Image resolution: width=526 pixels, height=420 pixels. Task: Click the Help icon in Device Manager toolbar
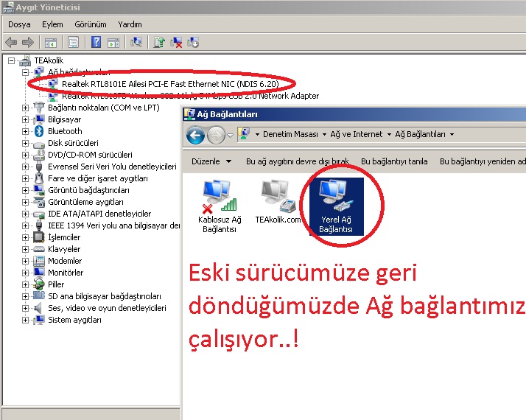click(x=96, y=42)
